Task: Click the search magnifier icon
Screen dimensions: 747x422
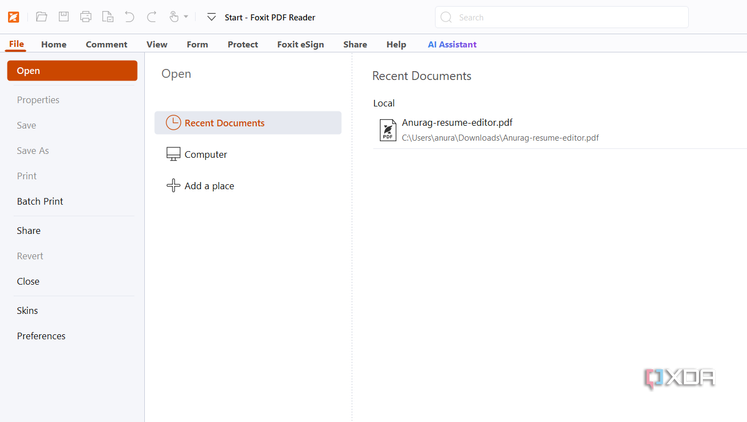Action: tap(446, 17)
